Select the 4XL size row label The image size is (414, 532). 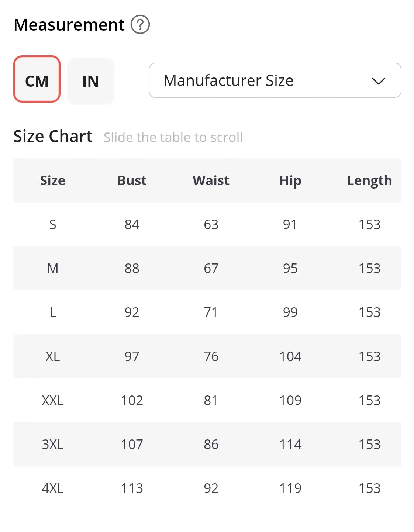click(x=53, y=488)
